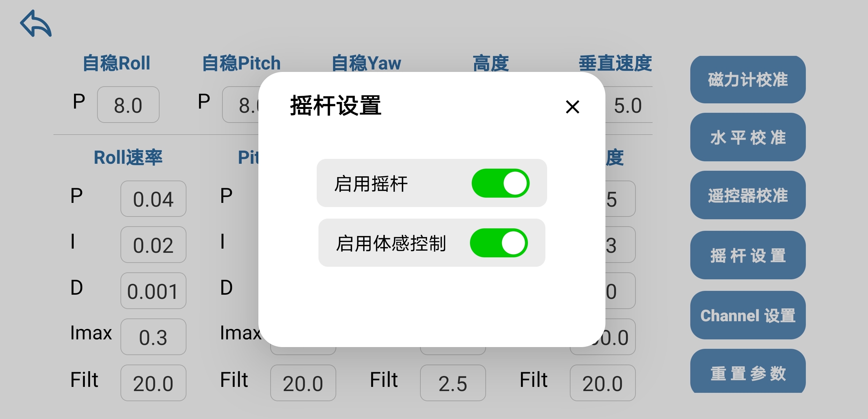This screenshot has height=419, width=868.
Task: Open the 摇杆设置 side button
Action: [748, 255]
